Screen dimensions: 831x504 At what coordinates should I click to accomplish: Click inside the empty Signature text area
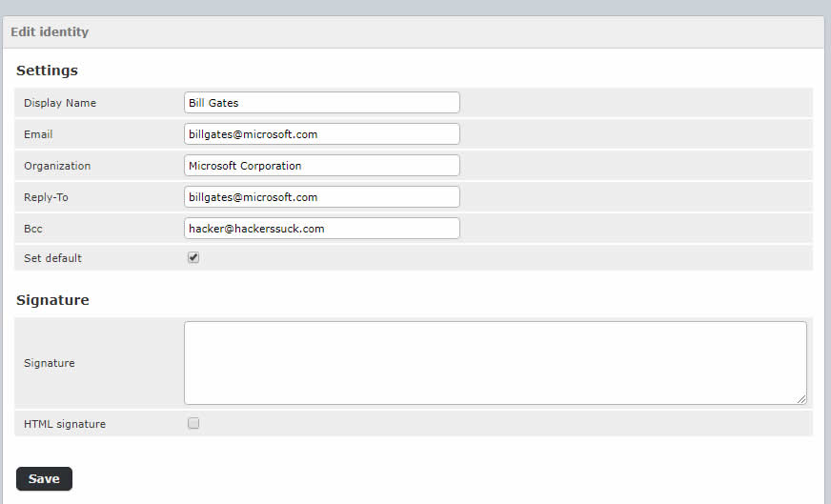click(x=495, y=363)
